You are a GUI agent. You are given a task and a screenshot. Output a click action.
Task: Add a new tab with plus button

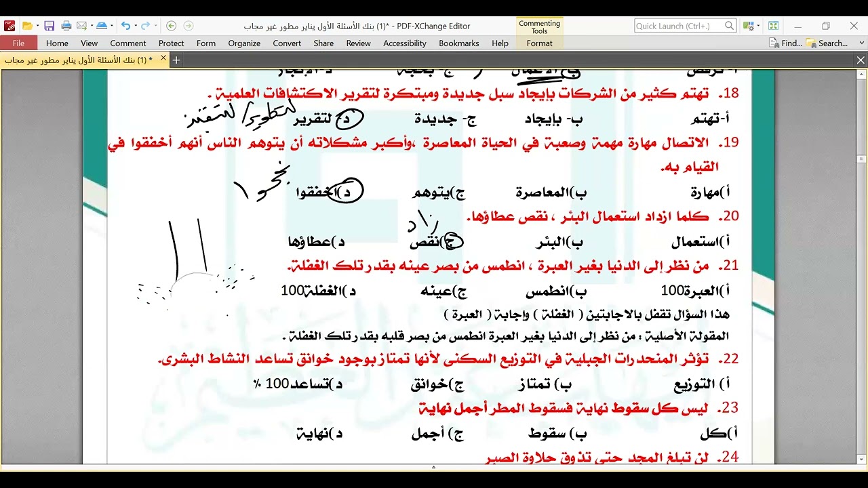pos(176,60)
